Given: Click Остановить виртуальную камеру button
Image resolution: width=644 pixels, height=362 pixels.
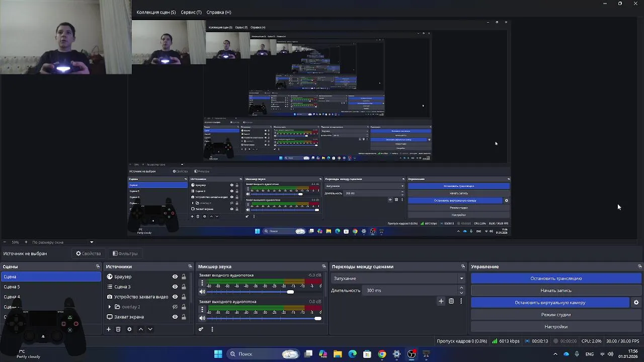Looking at the screenshot, I should click(550, 303).
